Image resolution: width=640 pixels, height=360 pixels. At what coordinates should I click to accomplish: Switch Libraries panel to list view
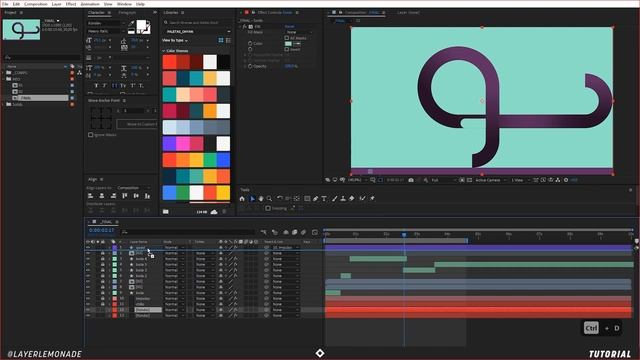pos(228,40)
